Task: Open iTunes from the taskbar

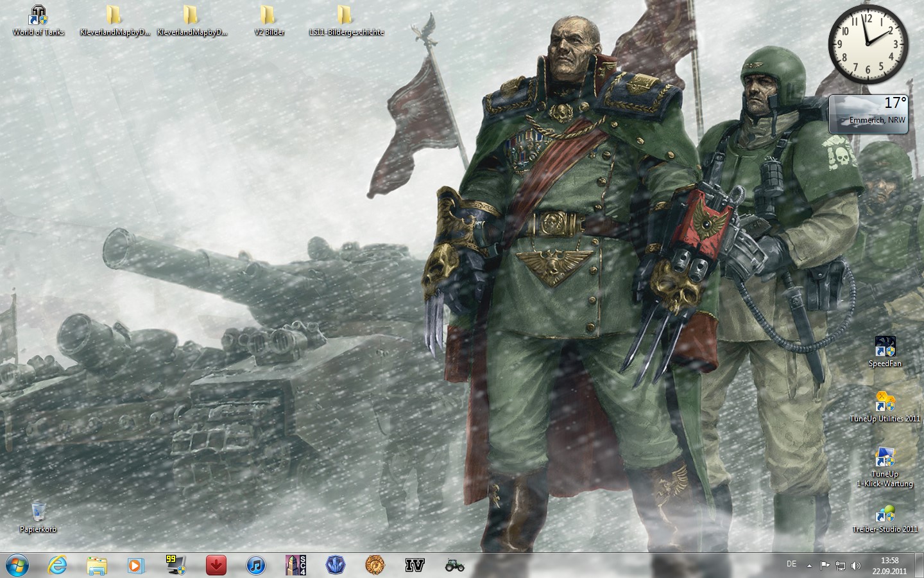Action: 256,565
